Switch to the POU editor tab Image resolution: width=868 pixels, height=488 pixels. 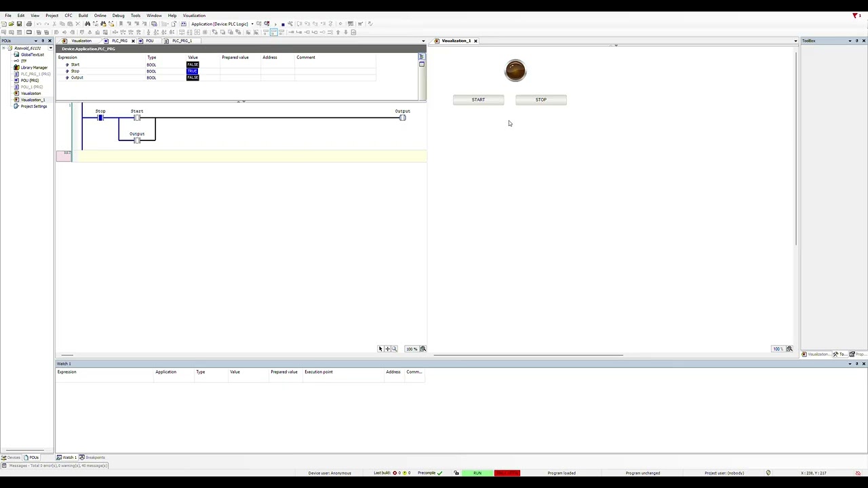coord(149,41)
